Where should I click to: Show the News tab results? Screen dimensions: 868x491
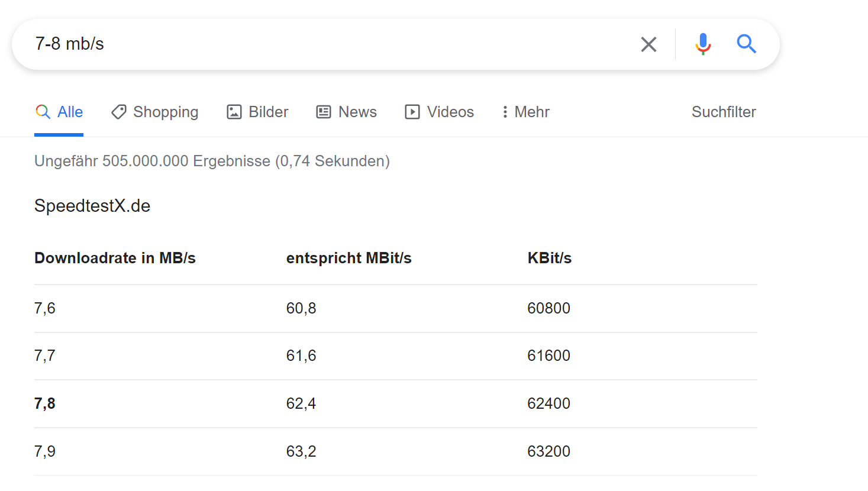[357, 112]
